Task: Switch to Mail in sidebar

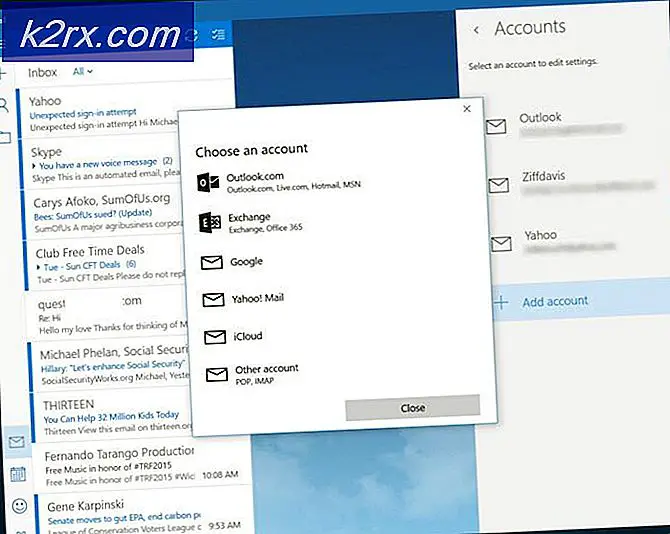Action: click(x=17, y=441)
